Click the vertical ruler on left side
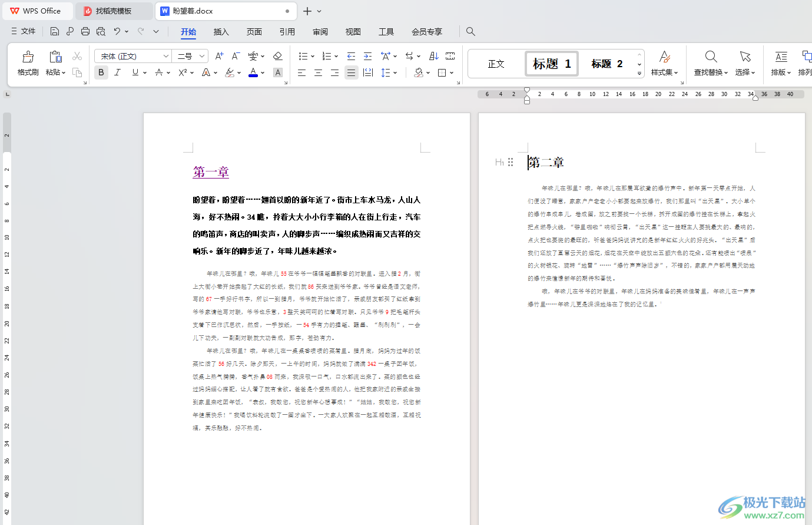 (x=7, y=318)
